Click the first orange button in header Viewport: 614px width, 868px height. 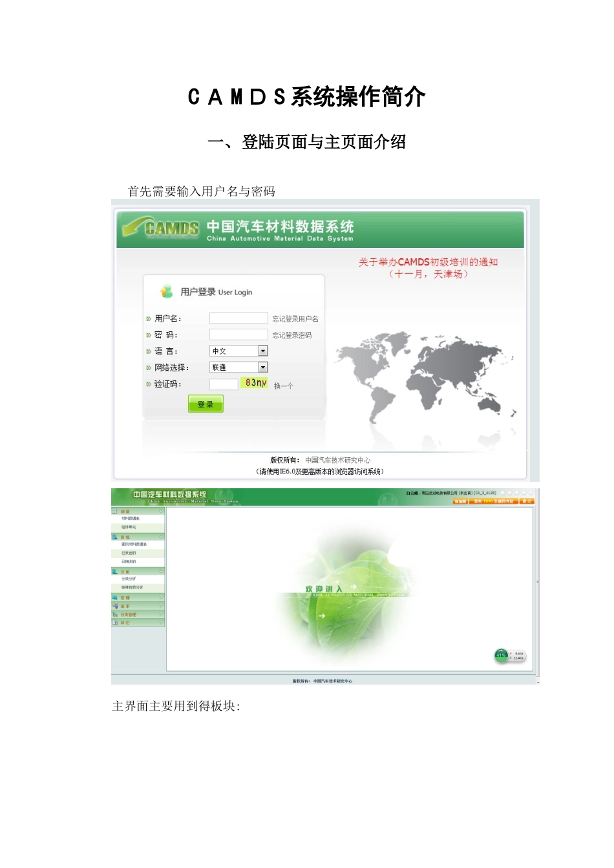[460, 501]
